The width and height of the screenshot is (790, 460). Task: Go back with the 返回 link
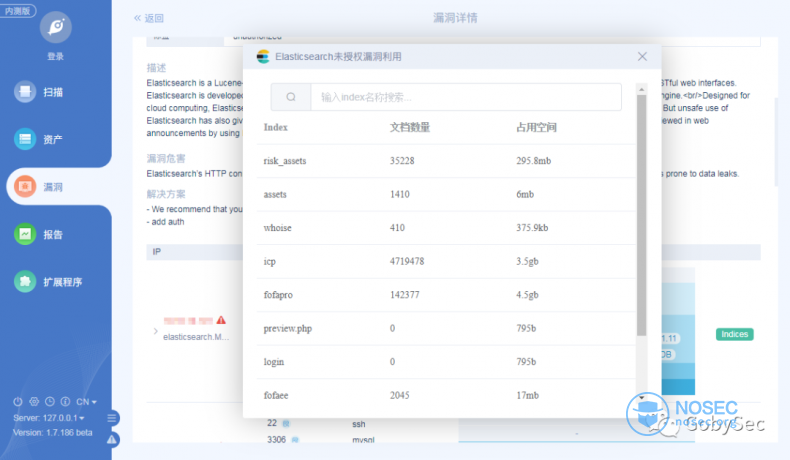[x=149, y=18]
